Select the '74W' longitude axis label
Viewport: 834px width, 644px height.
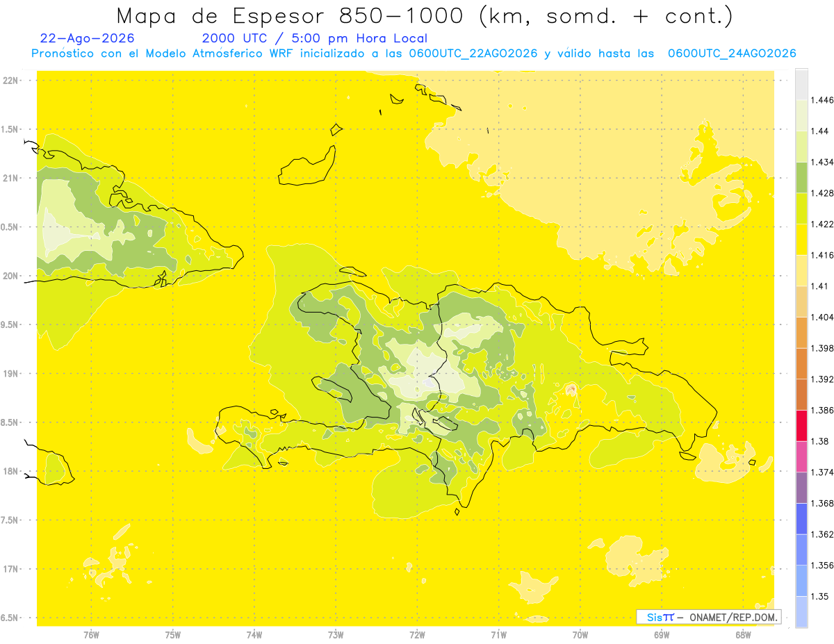(254, 635)
